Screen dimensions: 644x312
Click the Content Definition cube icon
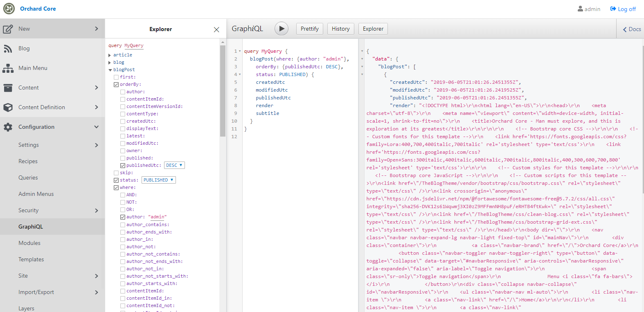pos(8,108)
